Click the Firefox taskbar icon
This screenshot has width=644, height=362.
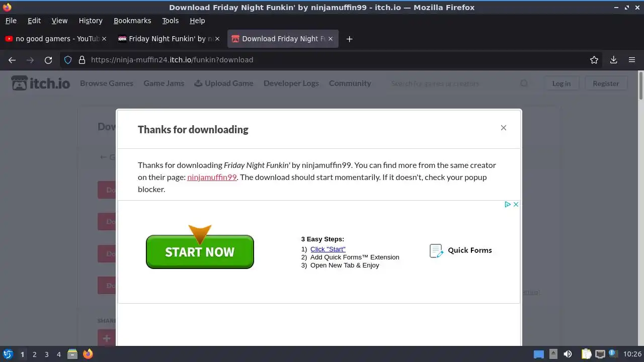pyautogui.click(x=88, y=354)
